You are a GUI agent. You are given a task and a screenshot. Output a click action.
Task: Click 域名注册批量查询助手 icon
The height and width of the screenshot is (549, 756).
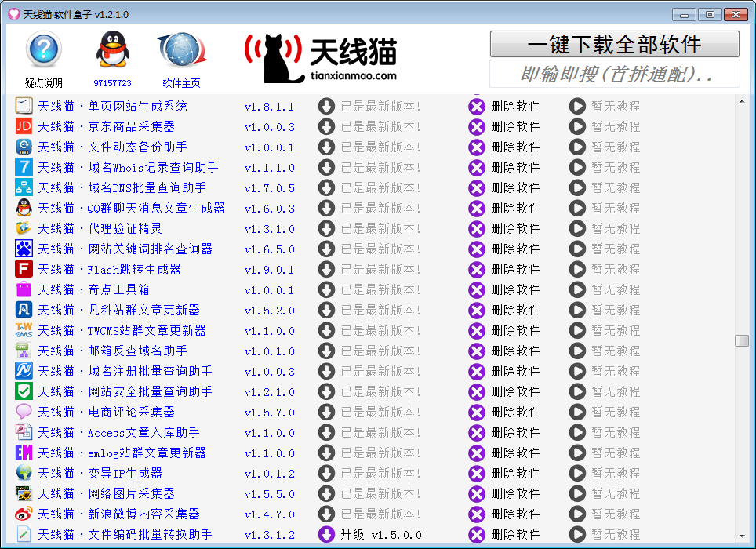[24, 371]
